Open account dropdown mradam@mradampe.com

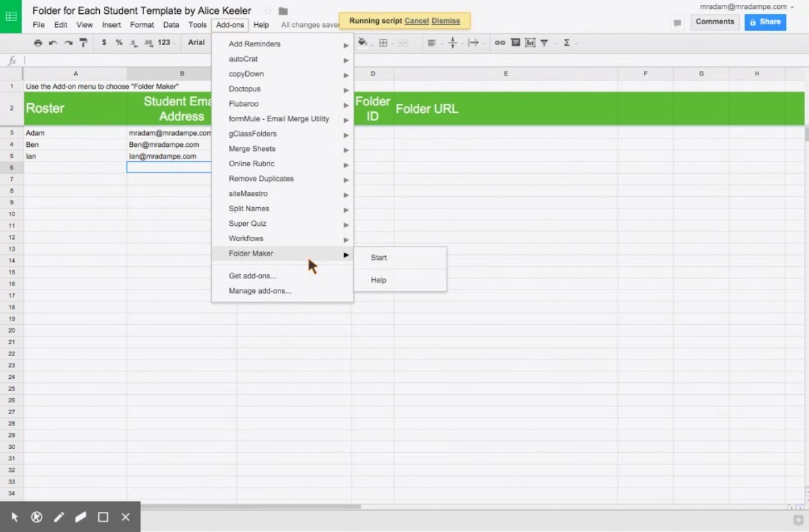click(746, 7)
